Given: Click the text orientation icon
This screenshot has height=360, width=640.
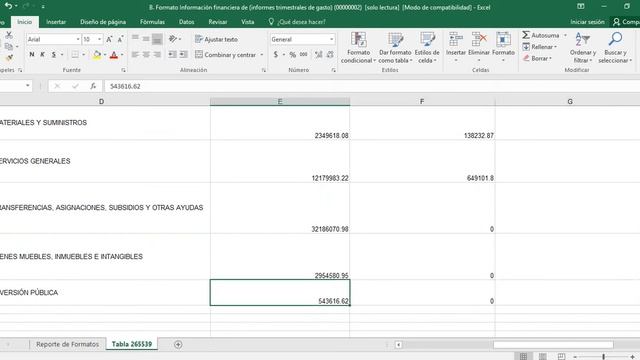Looking at the screenshot, I should tap(173, 39).
